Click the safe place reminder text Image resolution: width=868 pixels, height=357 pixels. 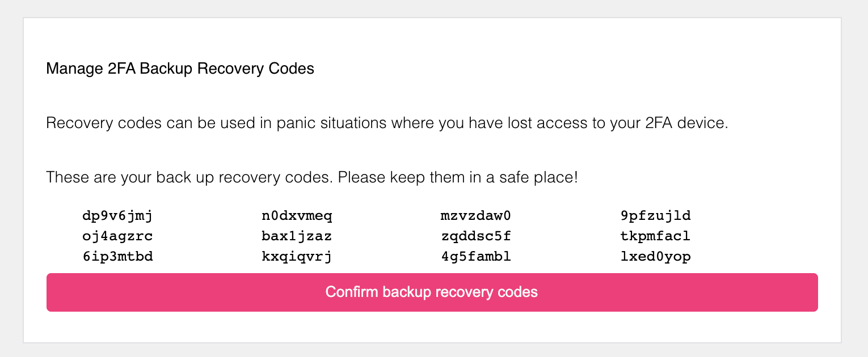coord(311,177)
